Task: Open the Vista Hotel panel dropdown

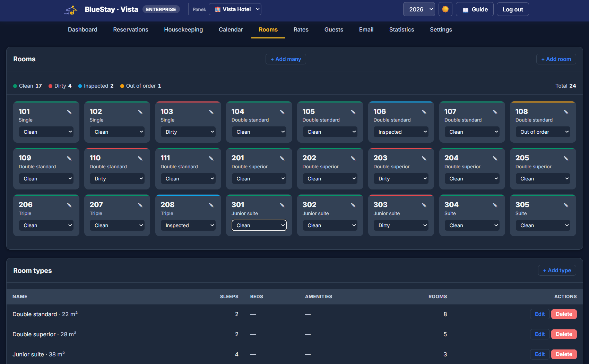Action: click(x=235, y=9)
